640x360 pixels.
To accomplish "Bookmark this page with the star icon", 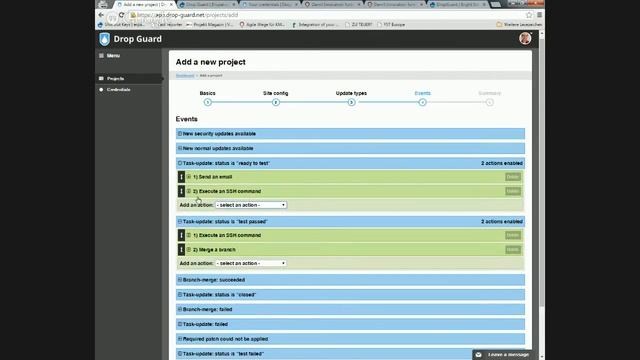I will coord(529,15).
